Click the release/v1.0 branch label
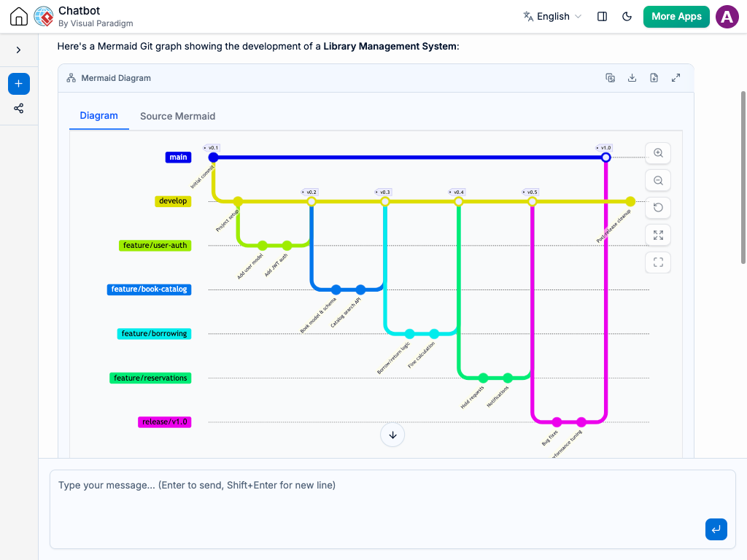 164,422
